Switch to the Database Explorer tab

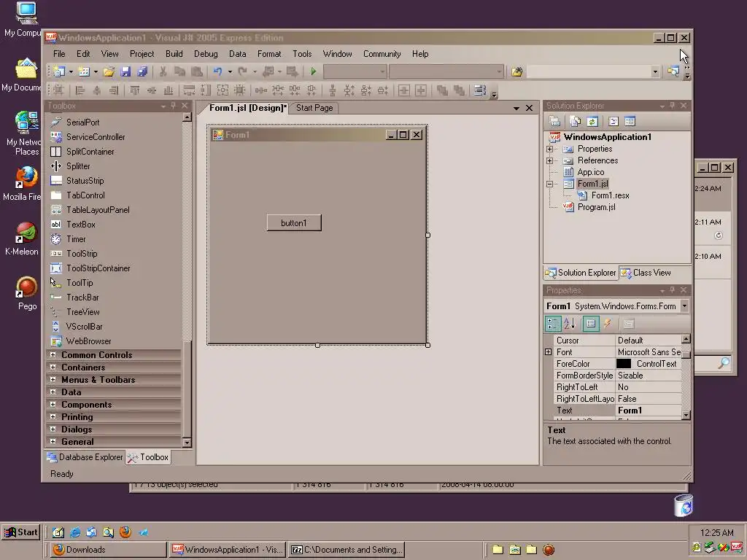(x=85, y=457)
